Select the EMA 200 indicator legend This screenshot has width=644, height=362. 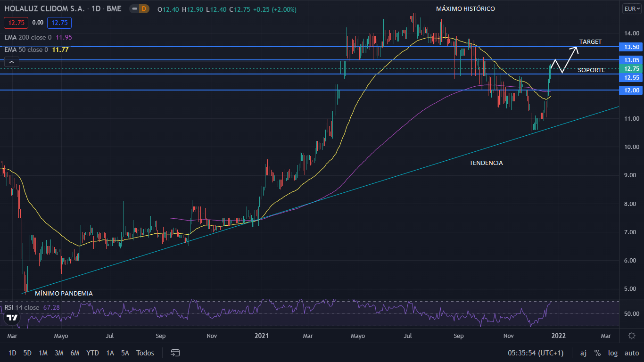pyautogui.click(x=28, y=37)
